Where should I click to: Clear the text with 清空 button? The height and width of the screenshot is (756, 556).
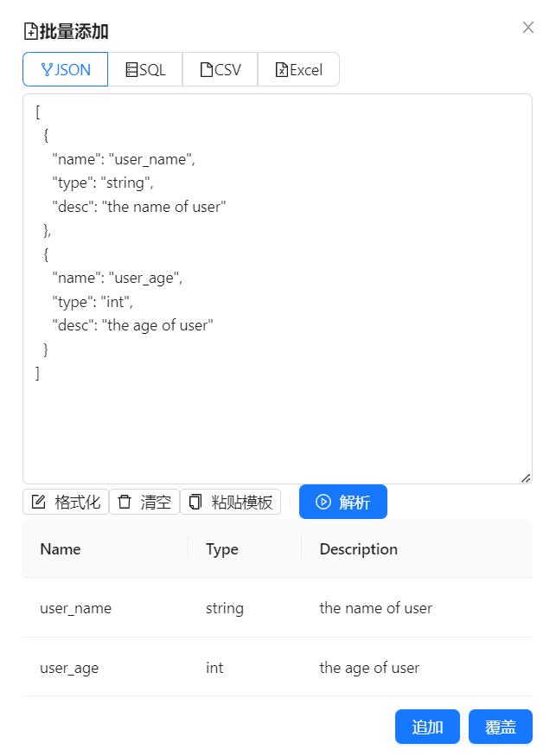[144, 503]
